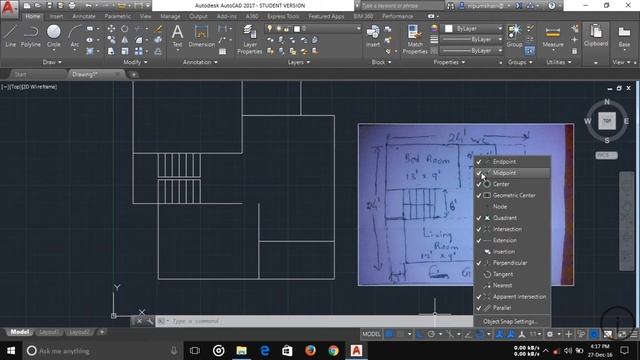Open the Express Tools ribbon tab
Viewport: 640px width, 360px height.
click(x=283, y=16)
